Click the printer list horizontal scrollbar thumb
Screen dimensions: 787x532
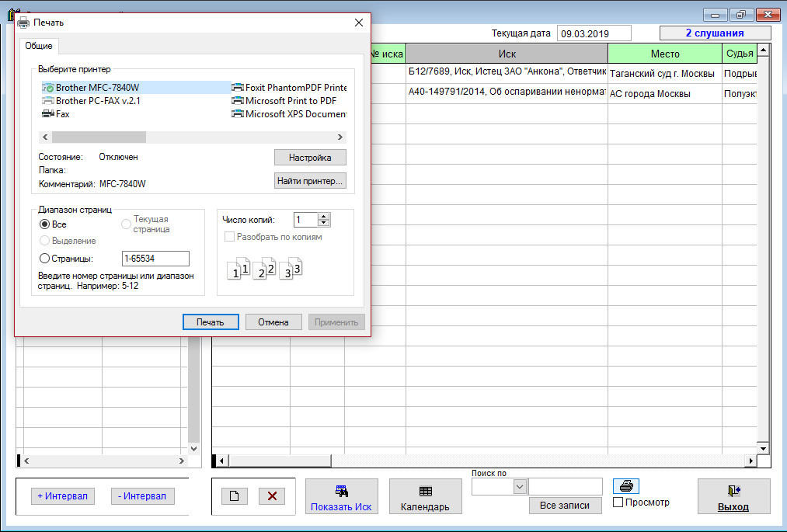(99, 137)
